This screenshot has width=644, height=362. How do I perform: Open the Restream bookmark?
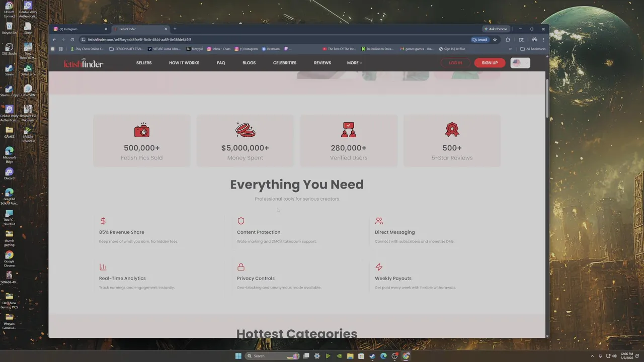tap(271, 49)
